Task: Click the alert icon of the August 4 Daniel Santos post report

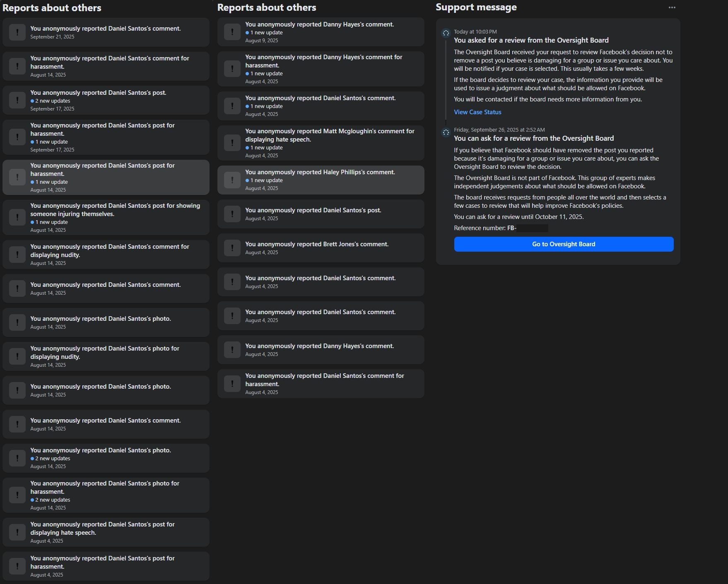Action: coord(232,214)
